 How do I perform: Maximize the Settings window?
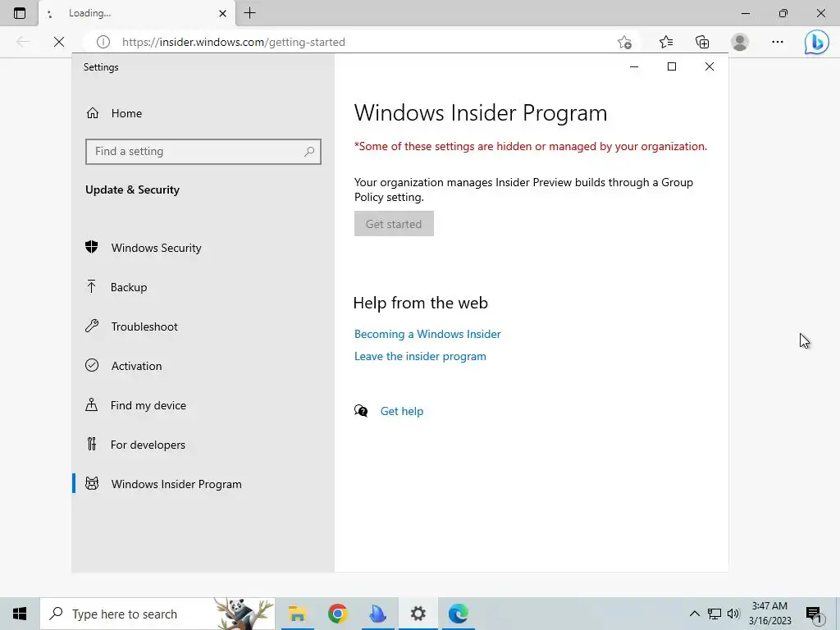(x=671, y=66)
